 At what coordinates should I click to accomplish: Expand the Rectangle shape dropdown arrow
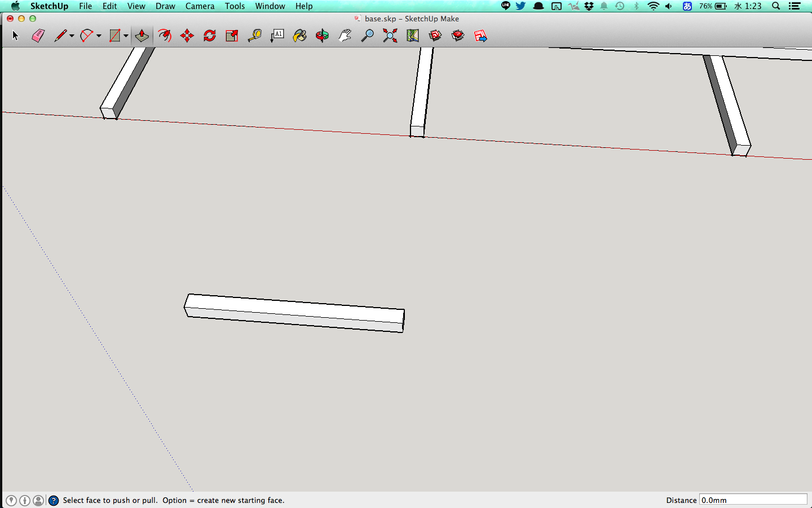point(126,36)
